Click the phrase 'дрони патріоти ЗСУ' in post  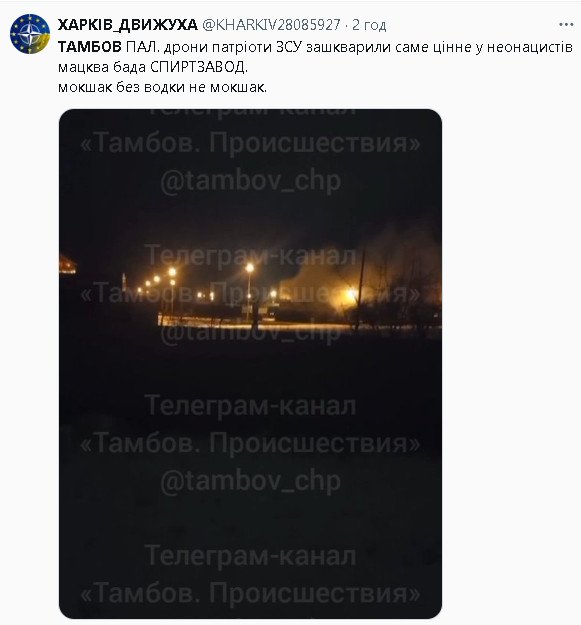pyautogui.click(x=233, y=47)
